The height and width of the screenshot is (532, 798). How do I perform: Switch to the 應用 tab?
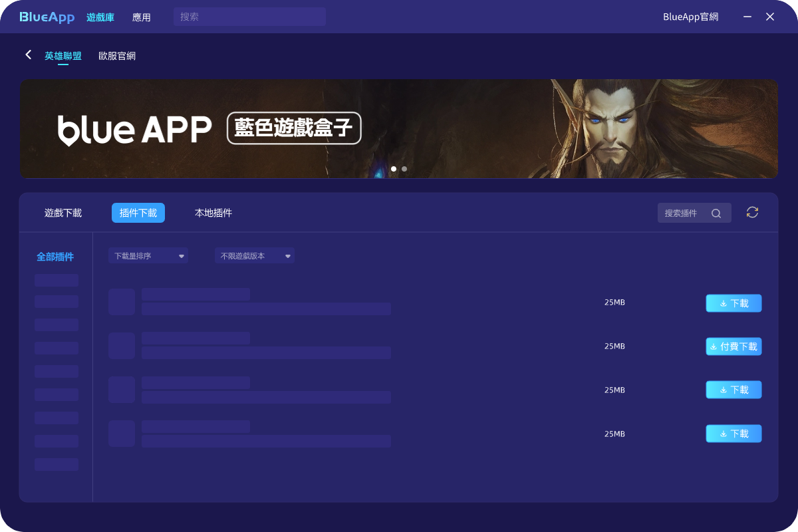click(142, 17)
